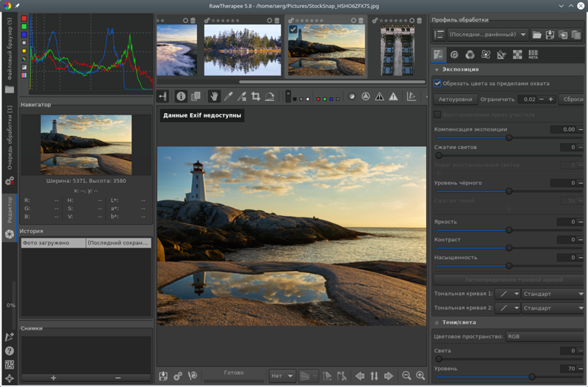Delete the selected lighthouse thumbnail via trash icon
588x387 pixels.
[x=361, y=21]
